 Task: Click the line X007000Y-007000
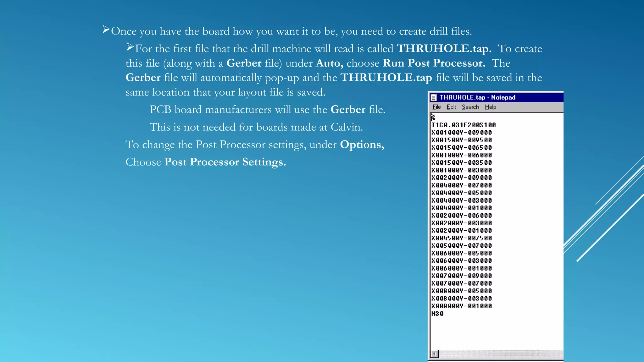point(462,283)
